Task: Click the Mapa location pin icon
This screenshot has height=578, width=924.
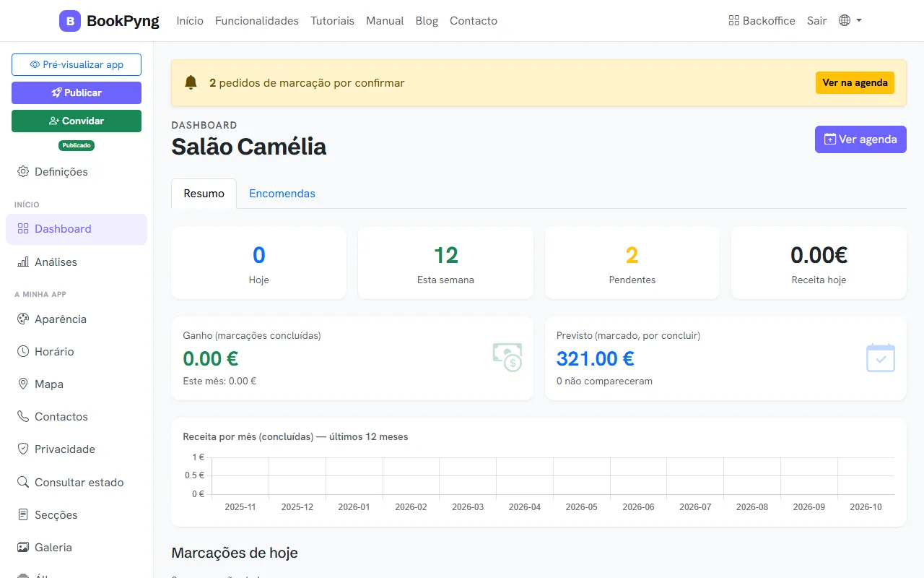Action: tap(22, 384)
